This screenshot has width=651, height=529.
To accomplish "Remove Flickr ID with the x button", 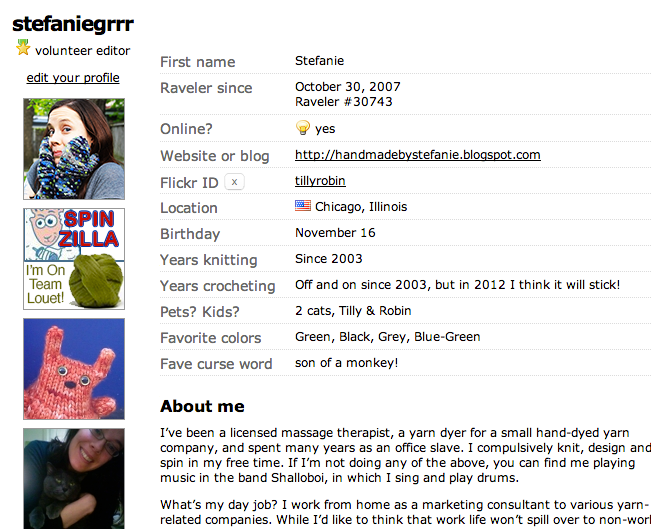I will pyautogui.click(x=234, y=182).
